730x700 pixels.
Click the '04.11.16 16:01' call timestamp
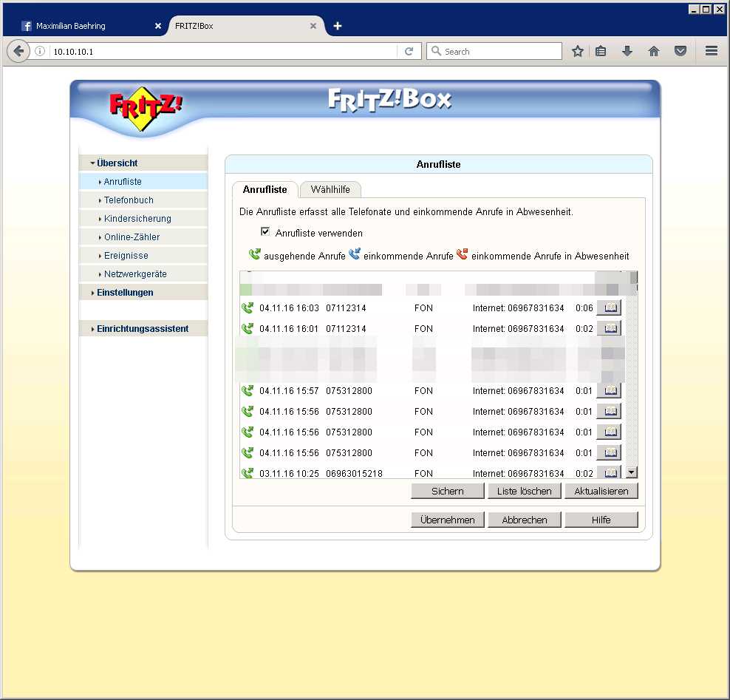(x=289, y=328)
